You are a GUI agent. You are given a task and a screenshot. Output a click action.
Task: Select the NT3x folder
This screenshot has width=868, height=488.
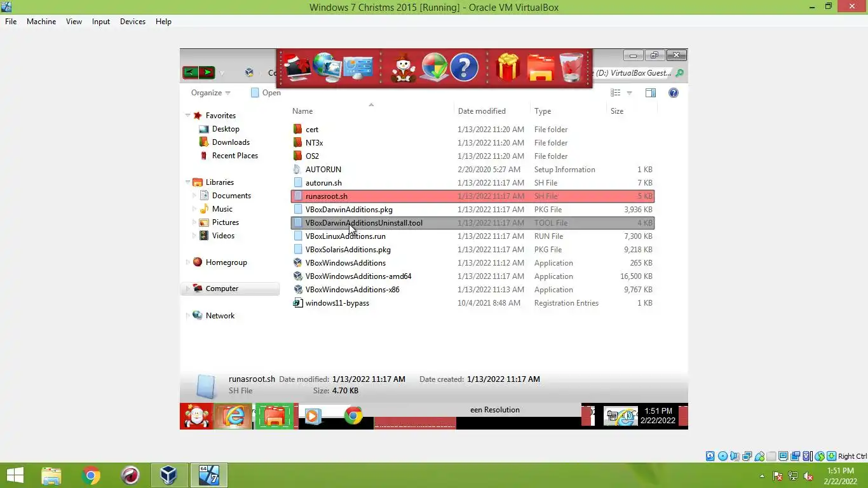point(473,143)
